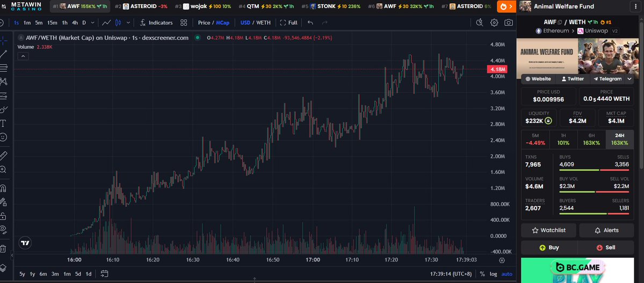Redo the last chart action
The width and height of the screenshot is (644, 283).
click(x=325, y=23)
